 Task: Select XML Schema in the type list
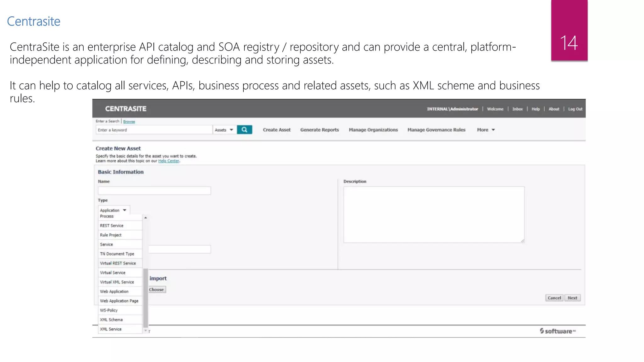point(111,320)
